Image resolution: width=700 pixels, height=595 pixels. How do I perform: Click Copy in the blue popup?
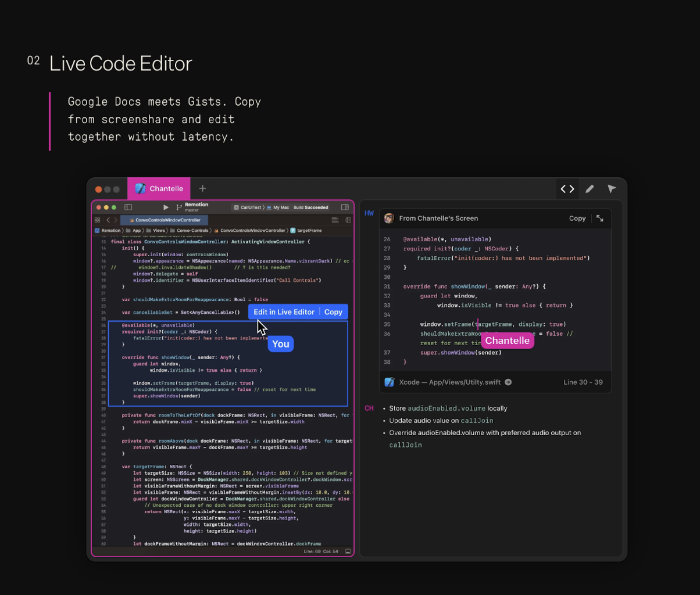click(x=333, y=312)
